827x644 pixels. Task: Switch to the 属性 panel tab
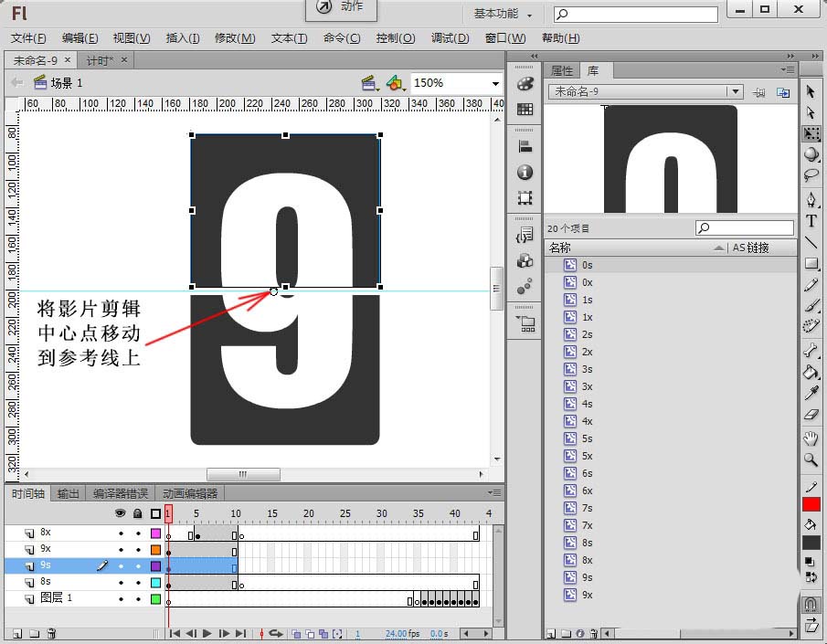[x=562, y=70]
